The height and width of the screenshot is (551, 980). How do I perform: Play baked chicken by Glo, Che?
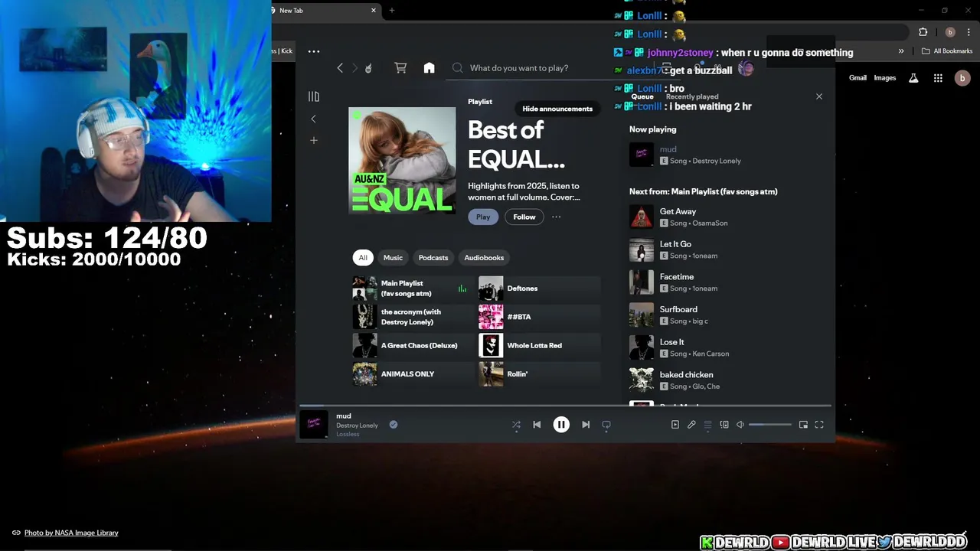tap(727, 380)
